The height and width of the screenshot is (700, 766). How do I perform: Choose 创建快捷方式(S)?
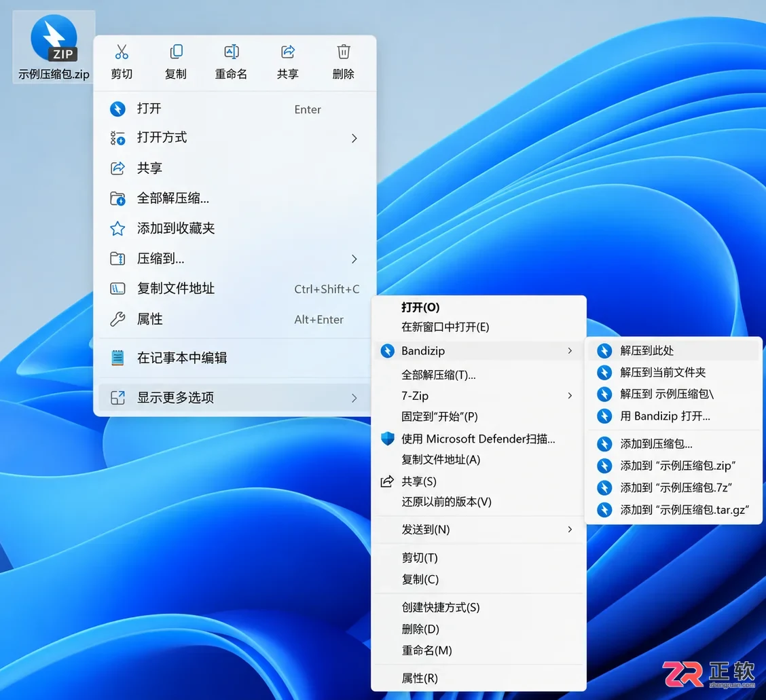coord(479,607)
